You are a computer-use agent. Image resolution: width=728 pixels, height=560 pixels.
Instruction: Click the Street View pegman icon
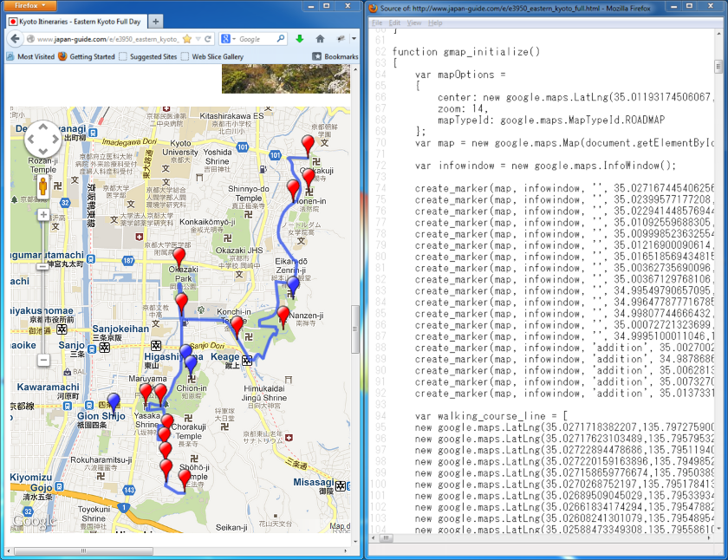pyautogui.click(x=43, y=187)
